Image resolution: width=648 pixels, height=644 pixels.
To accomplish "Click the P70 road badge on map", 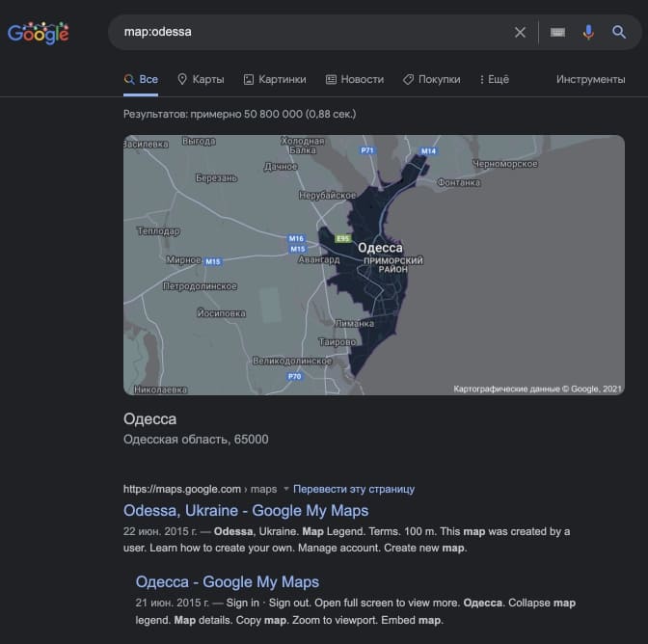I will pos(294,376).
